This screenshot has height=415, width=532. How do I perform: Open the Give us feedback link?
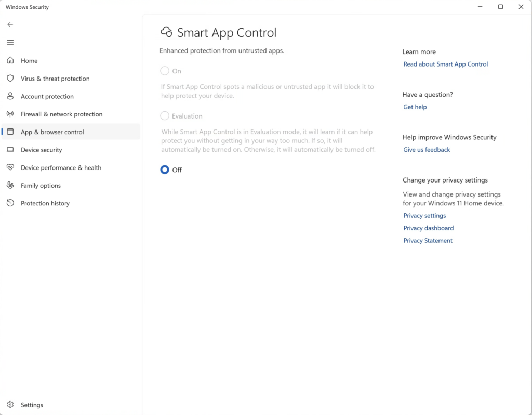[427, 150]
